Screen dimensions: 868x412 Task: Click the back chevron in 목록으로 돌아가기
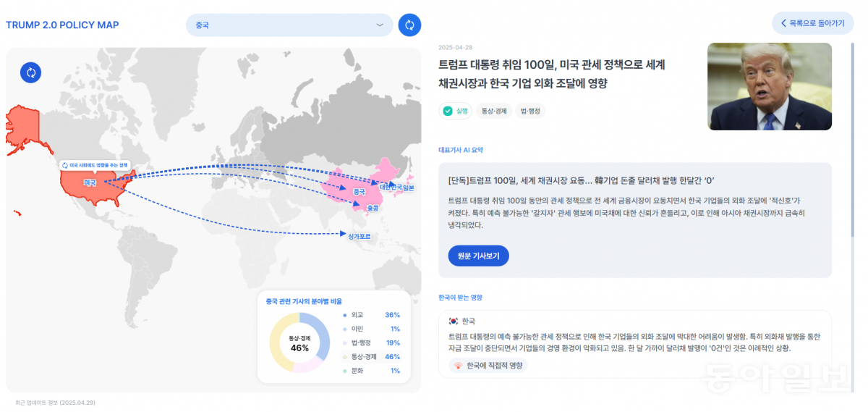click(783, 23)
